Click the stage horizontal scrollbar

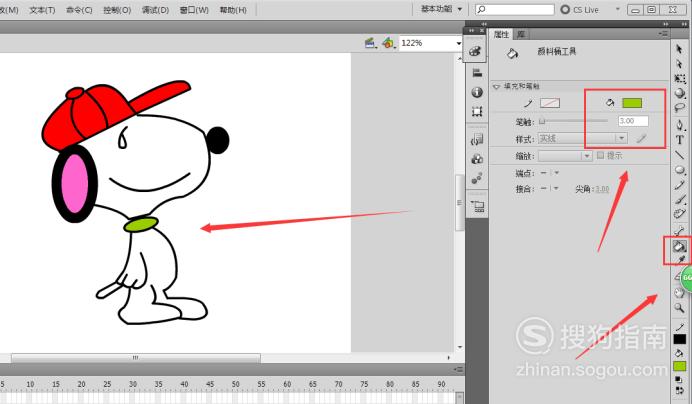[x=136, y=358]
